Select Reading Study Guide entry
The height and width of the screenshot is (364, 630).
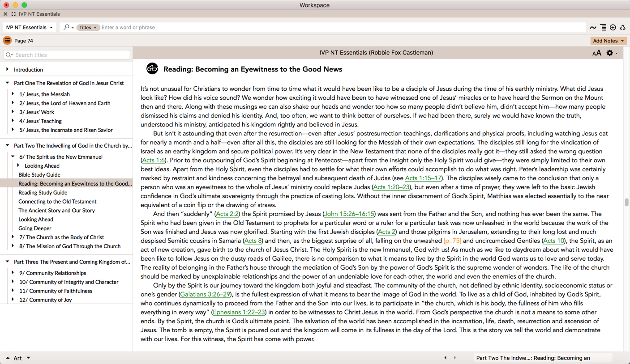43,192
